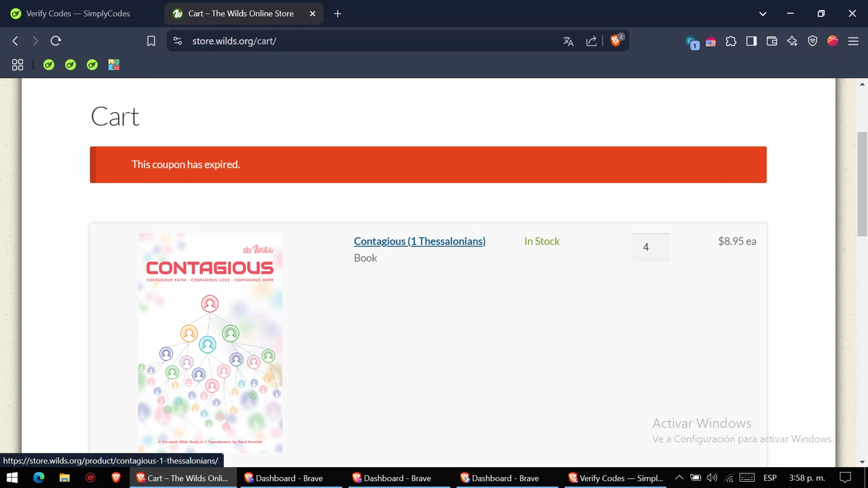Image resolution: width=868 pixels, height=488 pixels.
Task: Click the share page icon
Action: 591,41
